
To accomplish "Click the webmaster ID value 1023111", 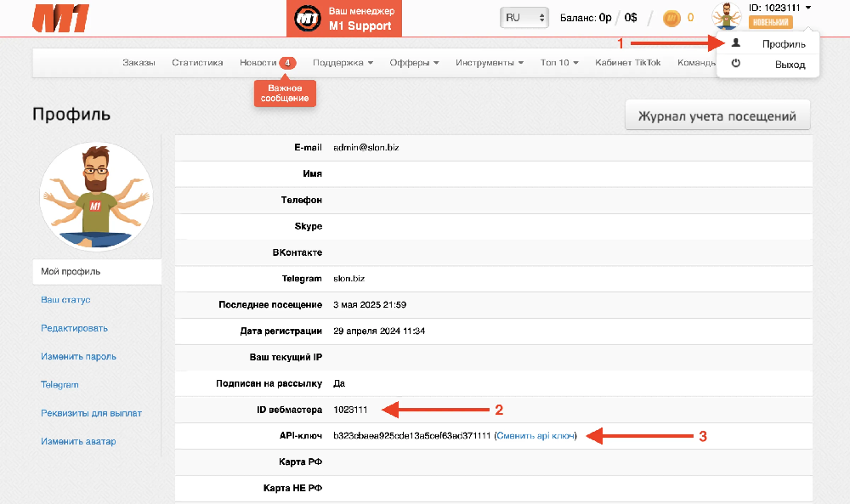I will click(x=350, y=410).
